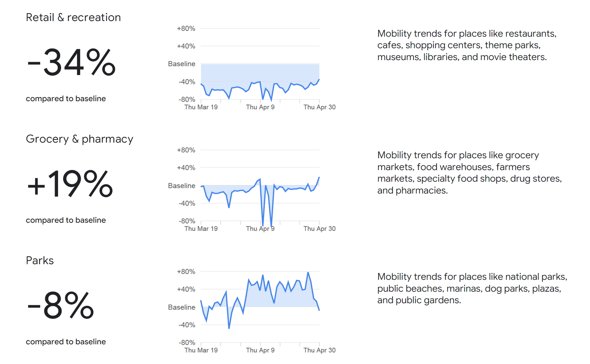Viewport: 590px width, 364px height.
Task: Click the -40% label on the Retail chart
Action: tap(187, 82)
